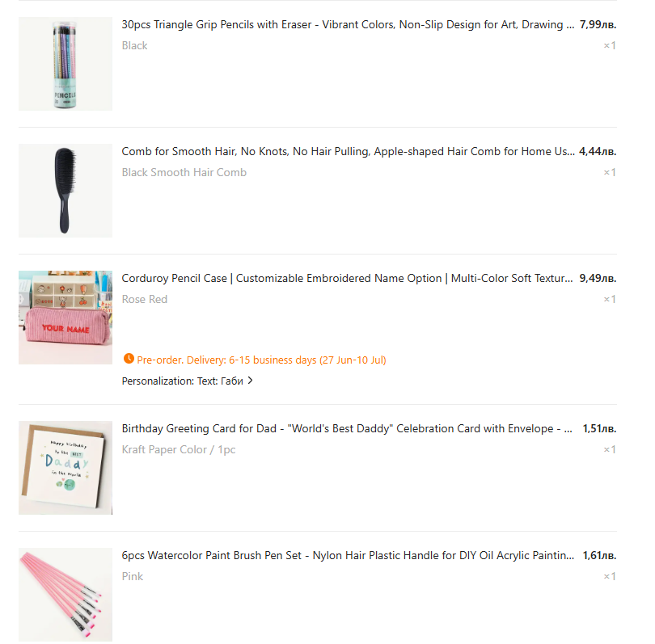Select the Rose Red variant text
Image resolution: width=655 pixels, height=644 pixels.
point(145,299)
